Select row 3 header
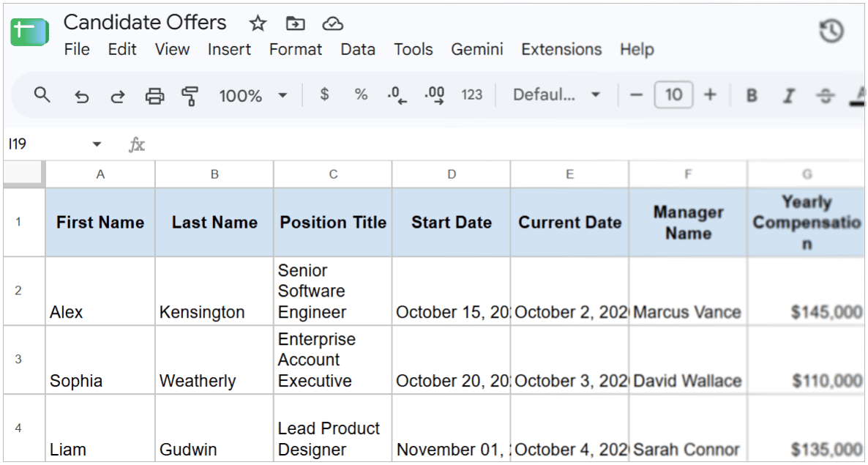The width and height of the screenshot is (868, 465). tap(24, 360)
